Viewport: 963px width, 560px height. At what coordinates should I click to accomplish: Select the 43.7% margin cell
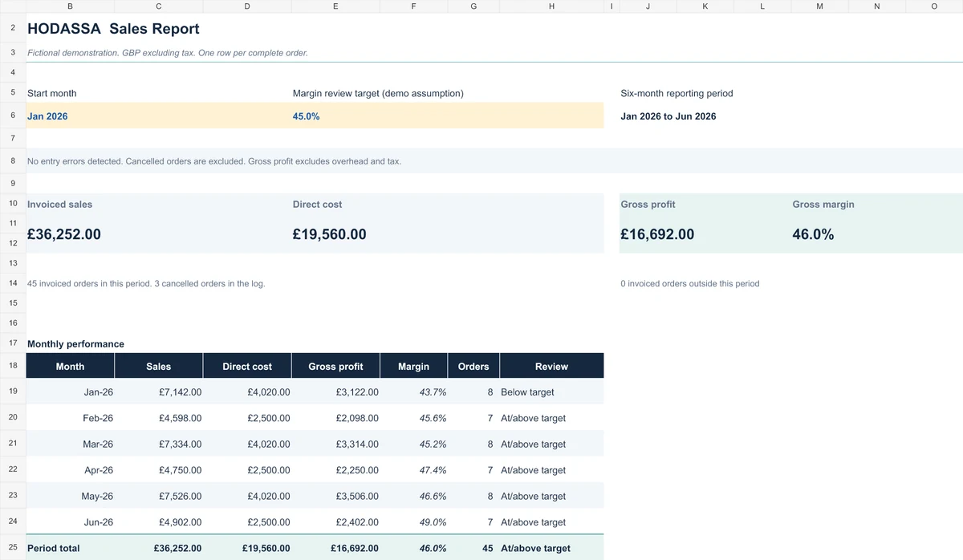click(413, 392)
